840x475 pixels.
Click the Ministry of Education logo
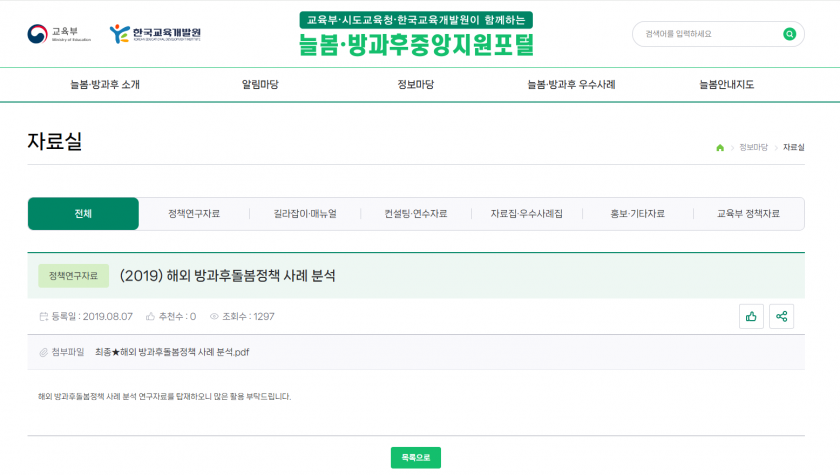[x=59, y=34]
